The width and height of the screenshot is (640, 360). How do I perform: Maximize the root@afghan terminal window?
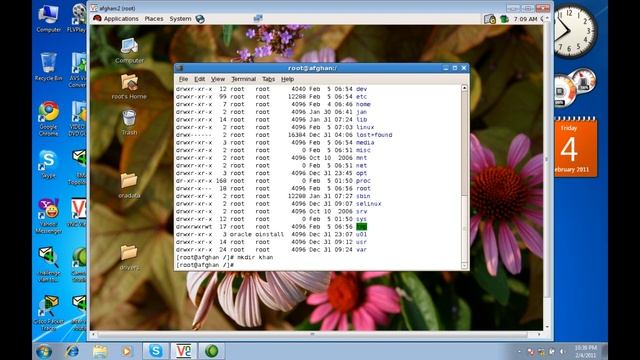tap(455, 68)
